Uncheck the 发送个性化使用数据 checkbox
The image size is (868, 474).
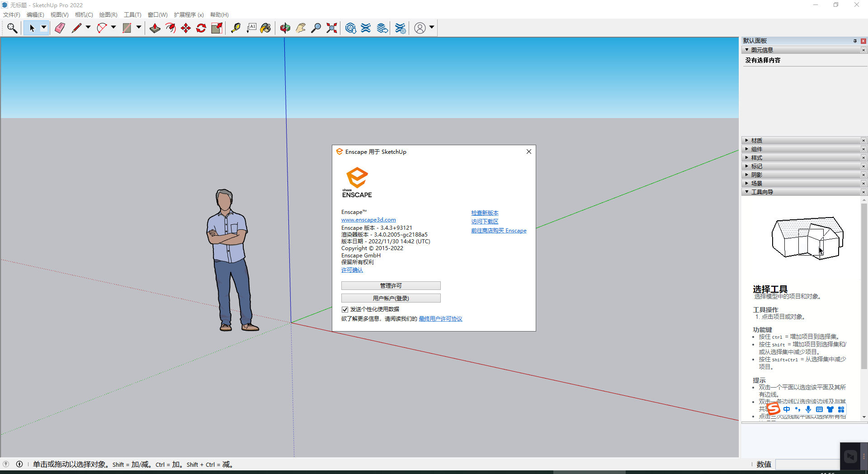tap(345, 309)
